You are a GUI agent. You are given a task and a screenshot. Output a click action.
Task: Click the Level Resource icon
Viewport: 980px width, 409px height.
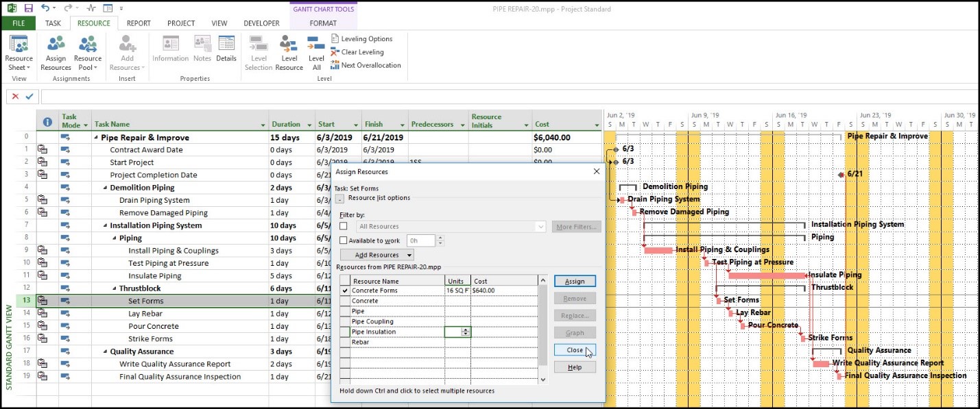[x=289, y=53]
